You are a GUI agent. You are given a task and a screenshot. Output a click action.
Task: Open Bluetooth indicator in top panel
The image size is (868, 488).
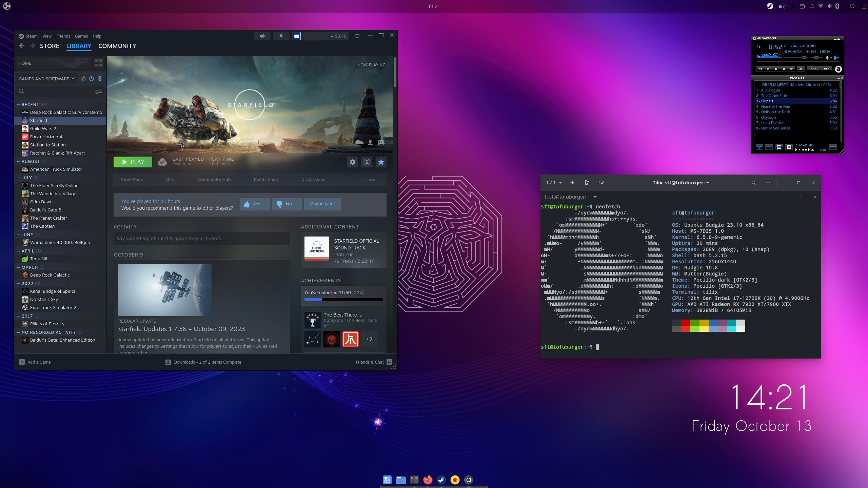pyautogui.click(x=837, y=6)
